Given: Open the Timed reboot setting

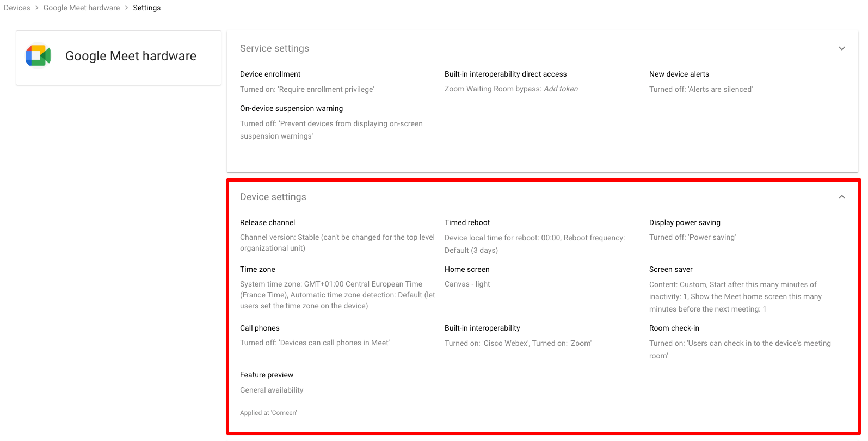Looking at the screenshot, I should point(467,222).
